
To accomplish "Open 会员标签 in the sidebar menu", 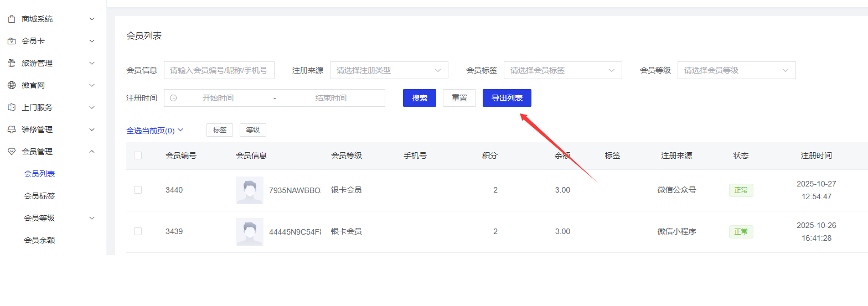I will pyautogui.click(x=39, y=196).
